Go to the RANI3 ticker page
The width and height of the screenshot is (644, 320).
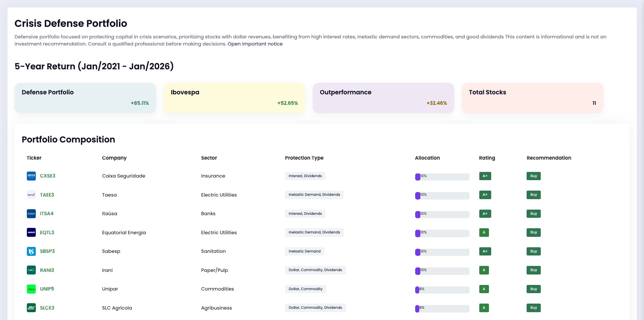coord(47,270)
